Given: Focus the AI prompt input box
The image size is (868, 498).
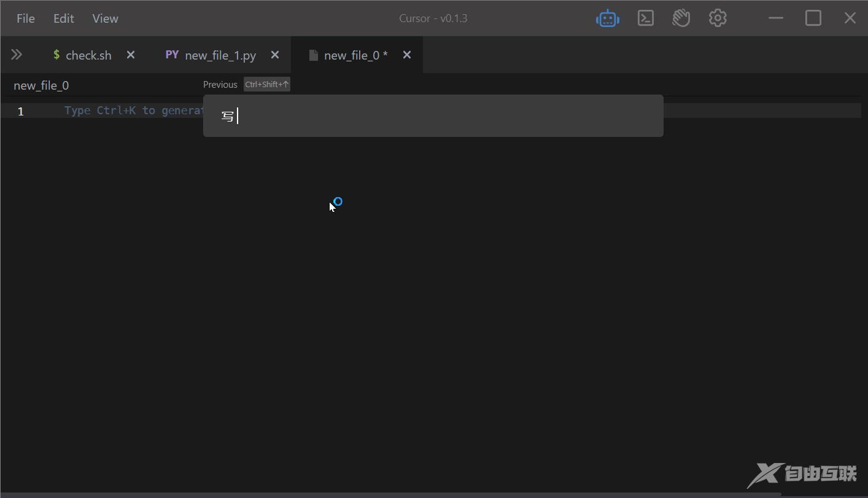Looking at the screenshot, I should coord(433,116).
